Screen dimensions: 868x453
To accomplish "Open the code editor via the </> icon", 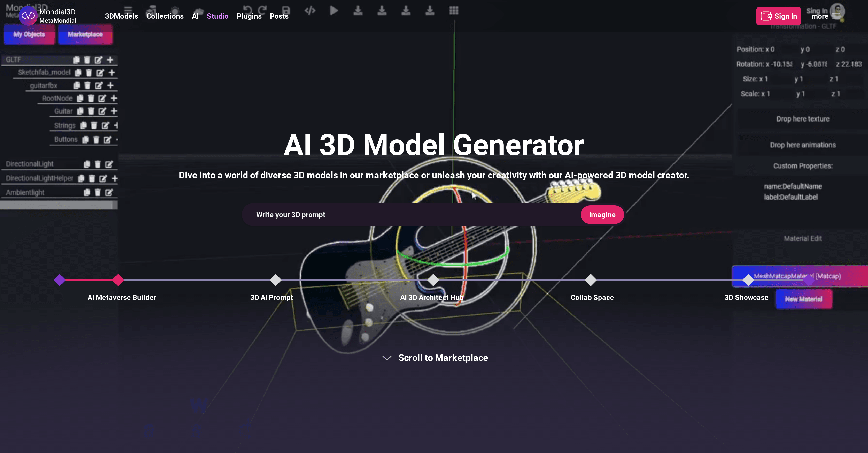I will tap(310, 10).
